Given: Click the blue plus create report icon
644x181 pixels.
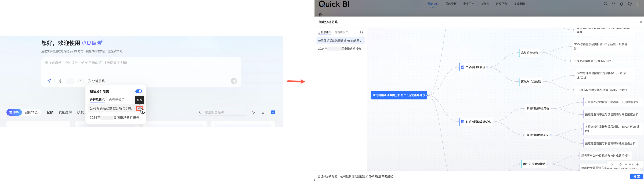Looking at the screenshot, I should click(273, 112).
